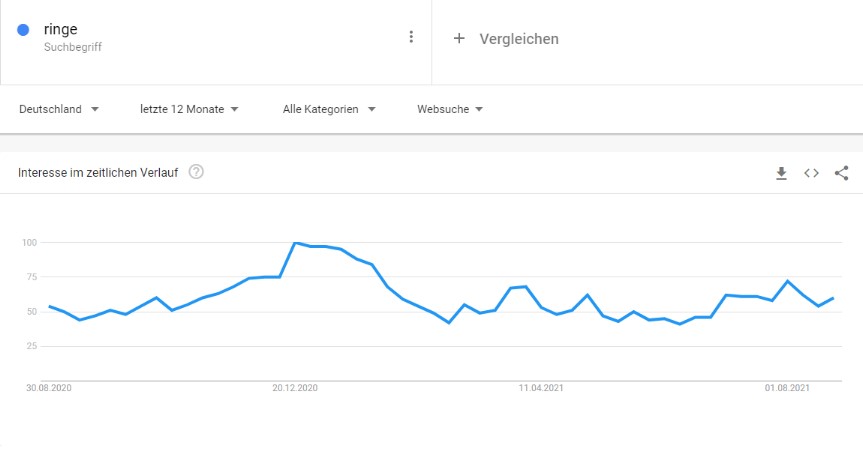Click the Suchbegriff label under ringe

73,47
